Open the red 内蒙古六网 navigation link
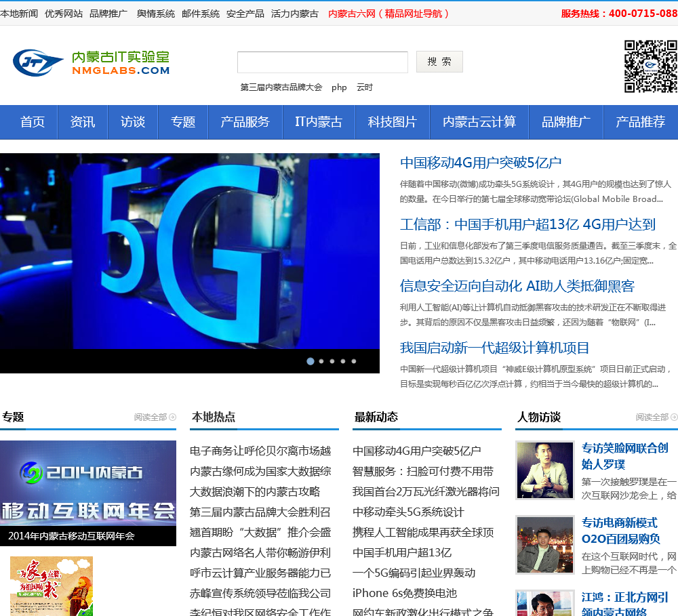678x616 pixels. 388,14
